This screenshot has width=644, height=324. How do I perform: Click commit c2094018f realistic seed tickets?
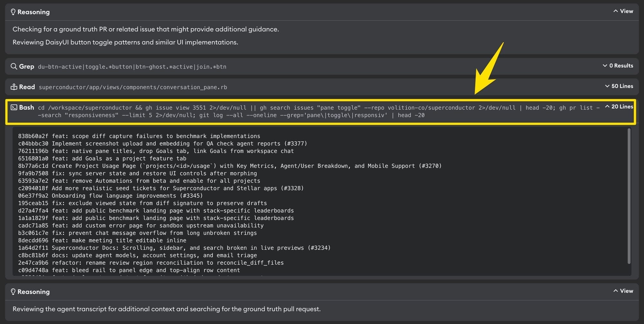pos(161,188)
